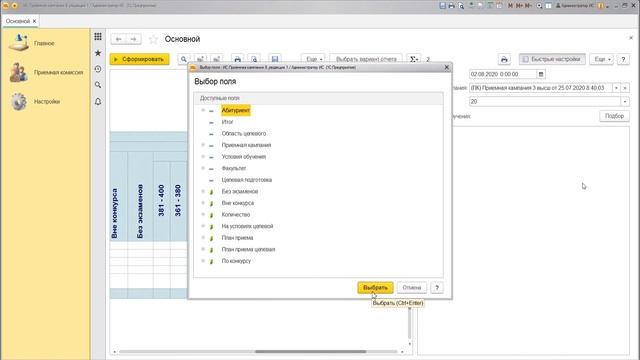Toggle the Быстрые настройки panel button
The height and width of the screenshot is (360, 640).
552,59
